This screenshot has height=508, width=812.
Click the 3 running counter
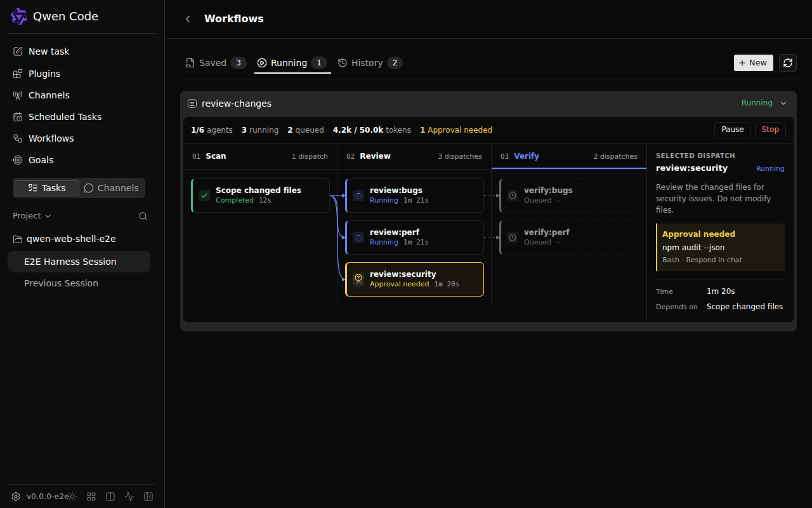(x=260, y=130)
